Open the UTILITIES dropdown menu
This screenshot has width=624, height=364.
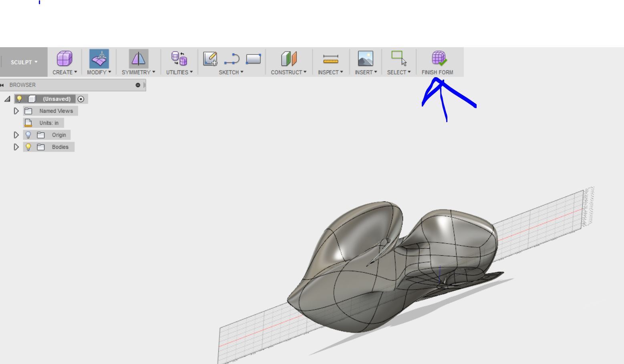pyautogui.click(x=179, y=72)
